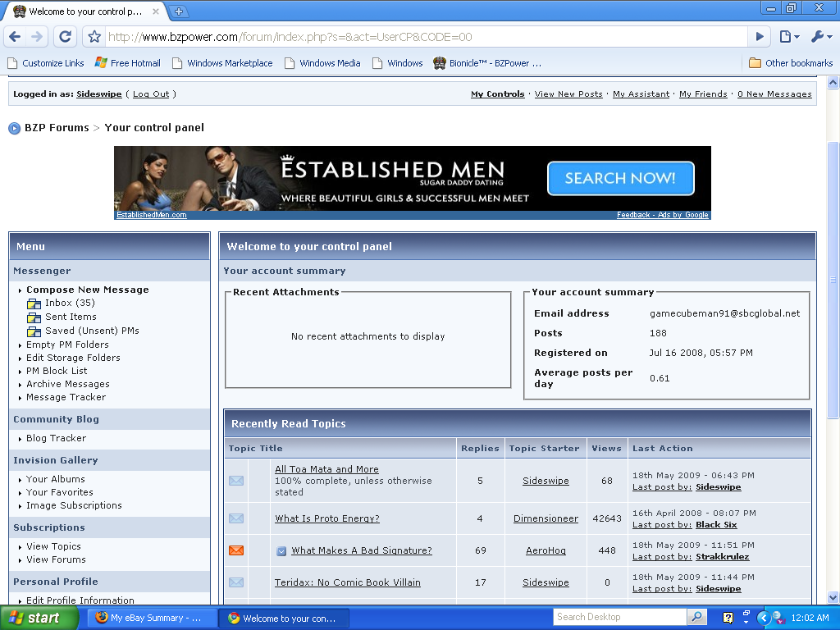Open 0 New Messages link
This screenshot has height=630, width=840.
coord(774,94)
